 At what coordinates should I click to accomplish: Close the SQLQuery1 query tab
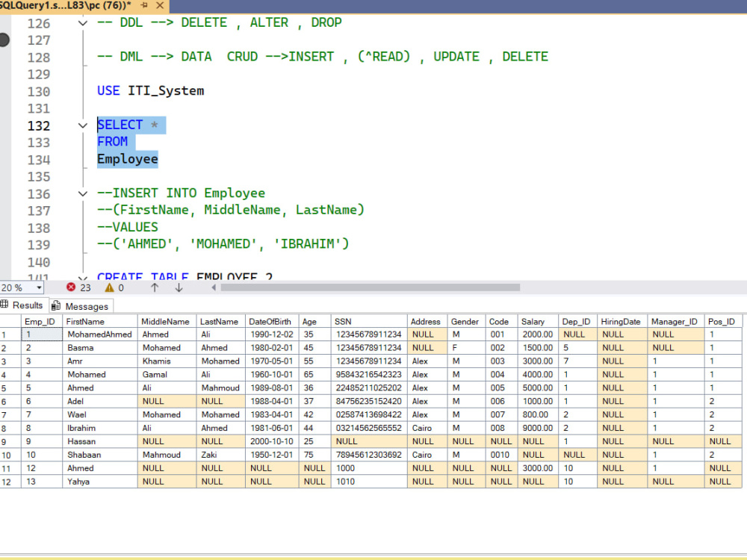(160, 6)
